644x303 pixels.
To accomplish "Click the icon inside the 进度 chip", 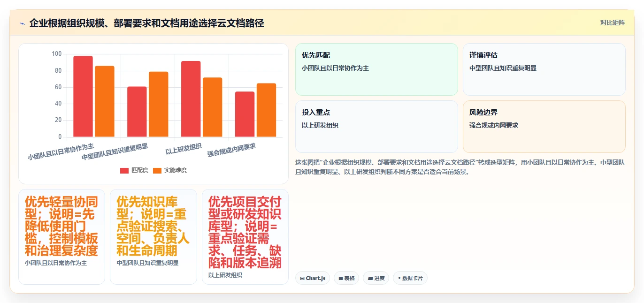I will coord(370,279).
